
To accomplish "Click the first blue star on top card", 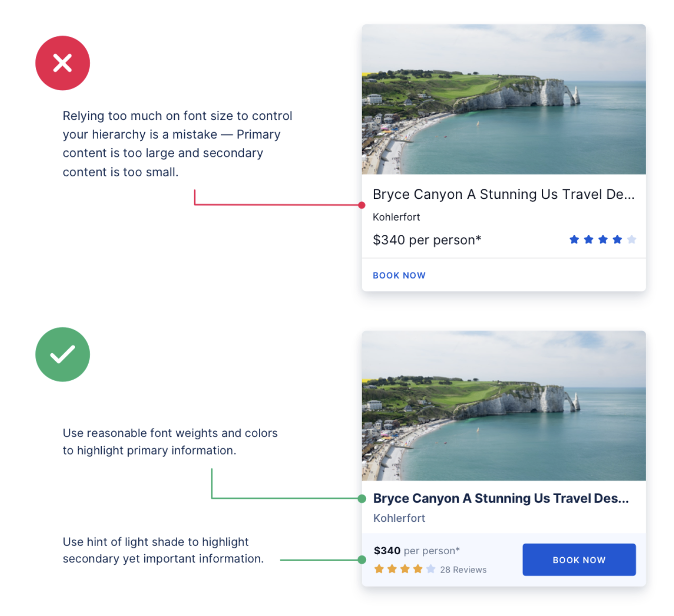I will click(574, 239).
